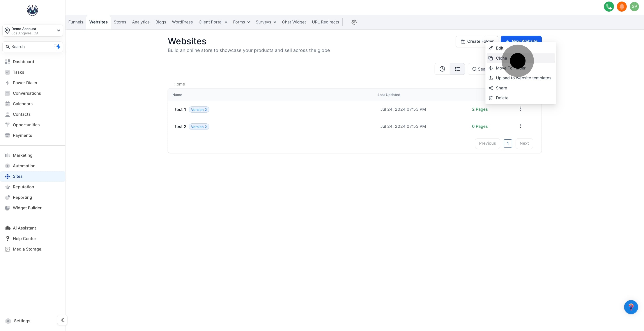Choose Share in the context menu
Image resolution: width=644 pixels, height=331 pixels.
click(501, 88)
